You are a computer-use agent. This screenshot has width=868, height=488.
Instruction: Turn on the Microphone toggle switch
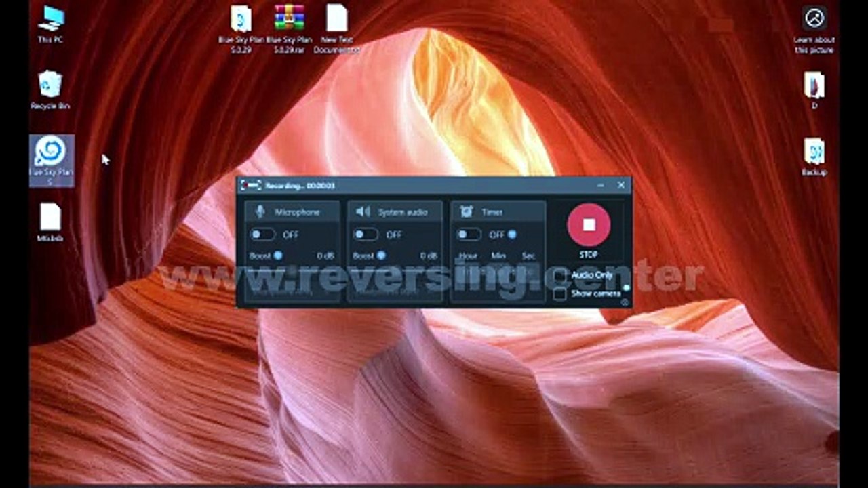click(x=262, y=235)
